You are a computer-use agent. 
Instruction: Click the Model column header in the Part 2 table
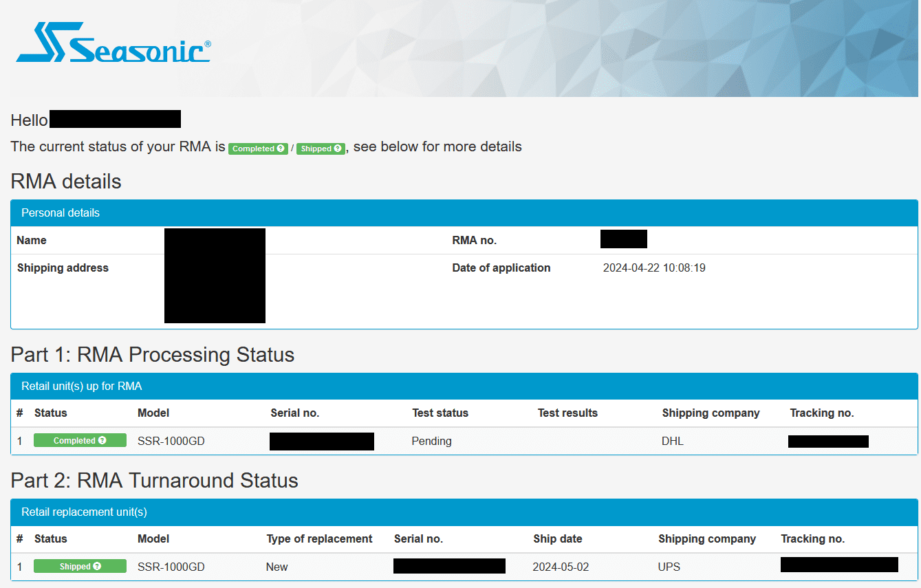coord(153,539)
